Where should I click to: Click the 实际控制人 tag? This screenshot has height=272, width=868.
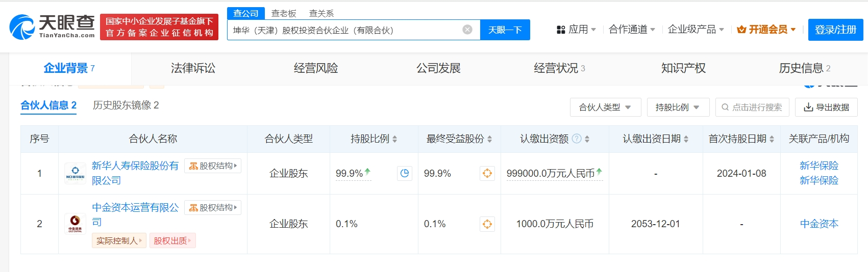click(119, 240)
